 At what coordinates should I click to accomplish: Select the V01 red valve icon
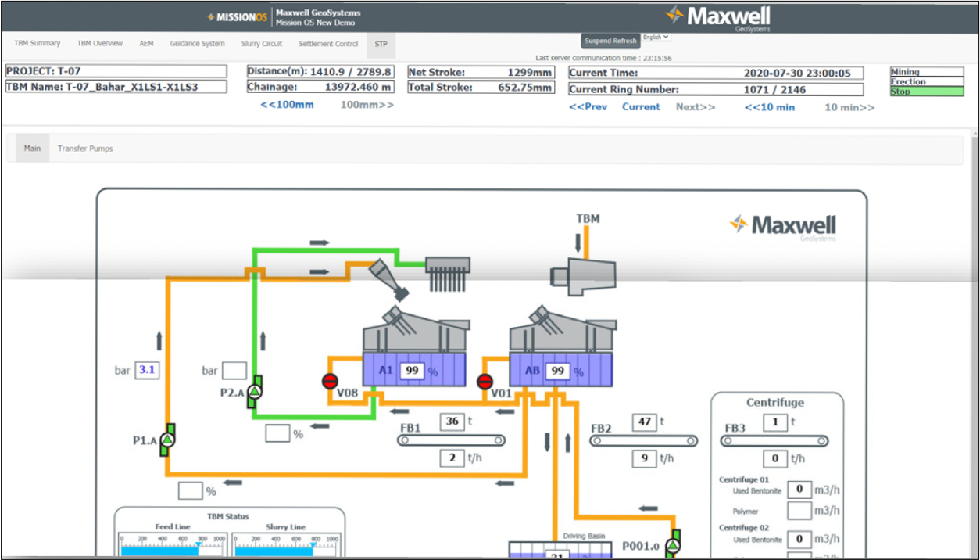point(485,382)
